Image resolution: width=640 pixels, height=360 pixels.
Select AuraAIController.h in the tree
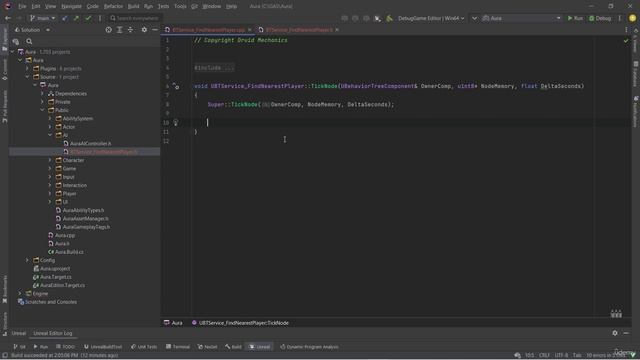[x=90, y=144]
